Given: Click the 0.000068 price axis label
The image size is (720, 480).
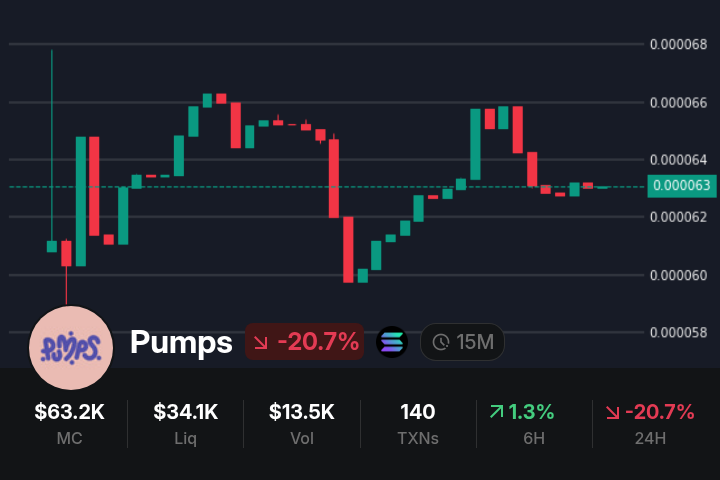Looking at the screenshot, I should pyautogui.click(x=678, y=44).
